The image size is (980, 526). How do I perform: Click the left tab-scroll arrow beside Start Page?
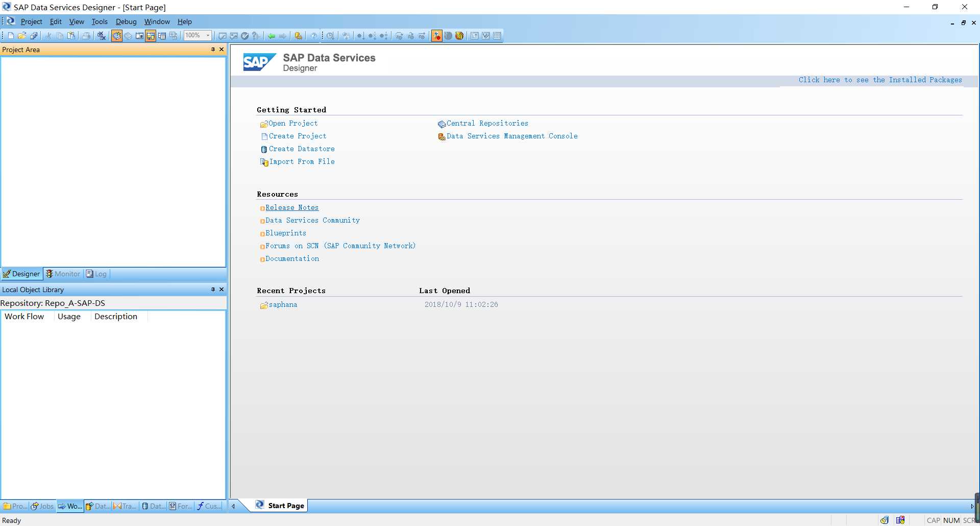click(x=233, y=506)
